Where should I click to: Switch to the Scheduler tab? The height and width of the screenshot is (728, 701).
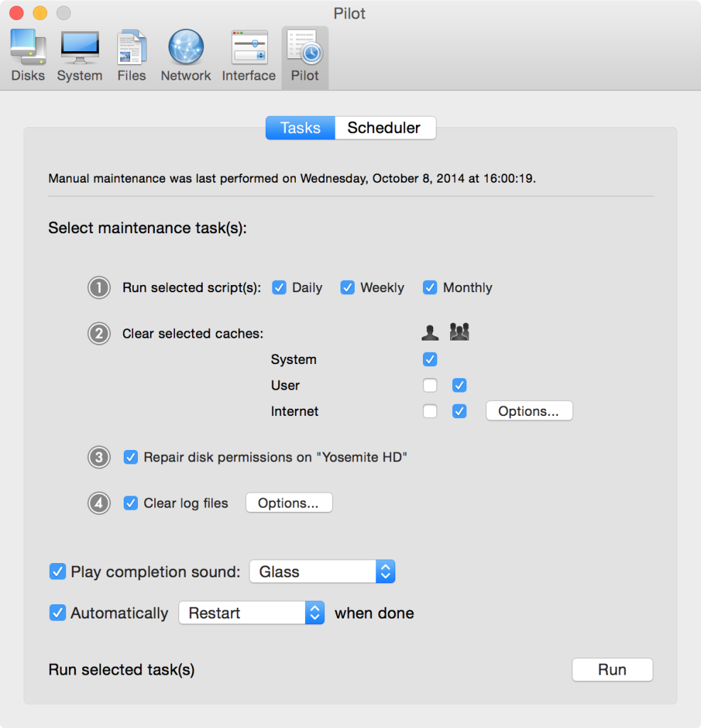tap(385, 128)
